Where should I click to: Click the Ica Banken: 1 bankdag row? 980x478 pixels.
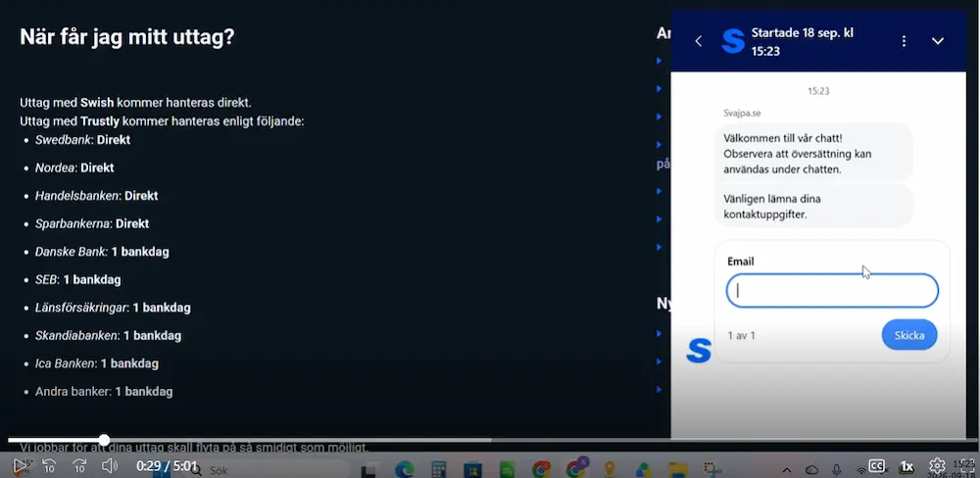pos(97,363)
